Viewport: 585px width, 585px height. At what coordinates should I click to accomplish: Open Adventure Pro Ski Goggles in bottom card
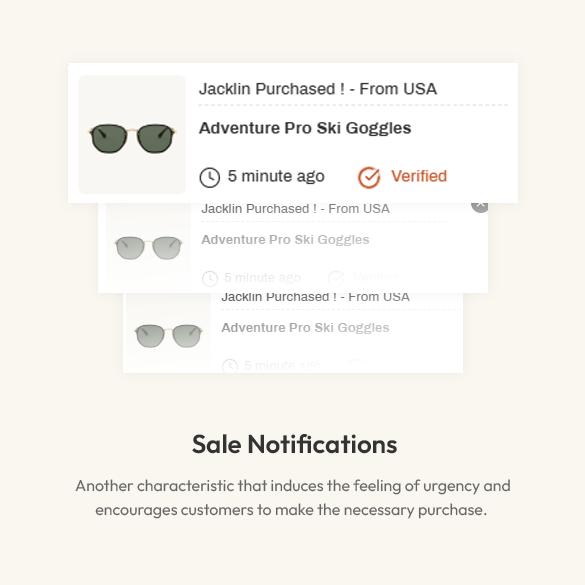tap(305, 328)
